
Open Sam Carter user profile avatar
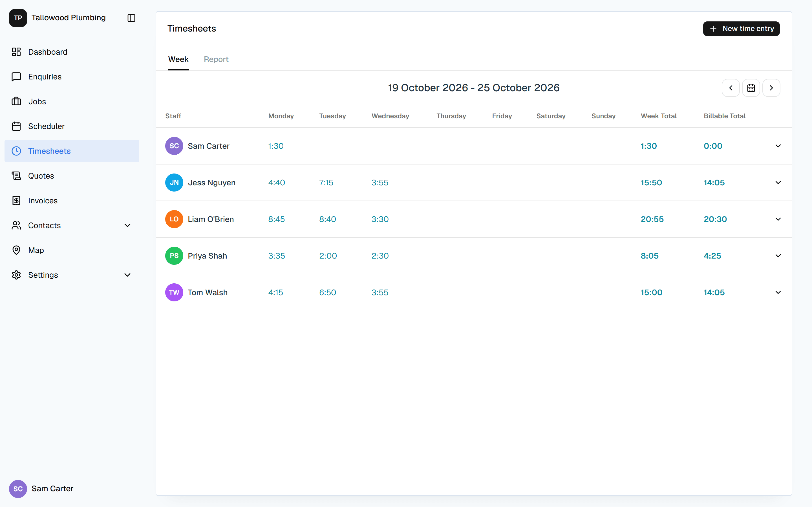[18, 489]
